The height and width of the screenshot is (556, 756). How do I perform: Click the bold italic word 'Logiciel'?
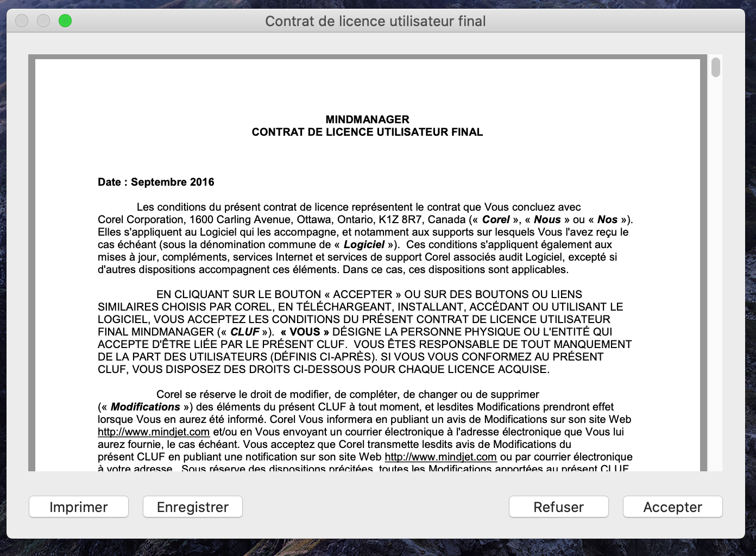364,245
